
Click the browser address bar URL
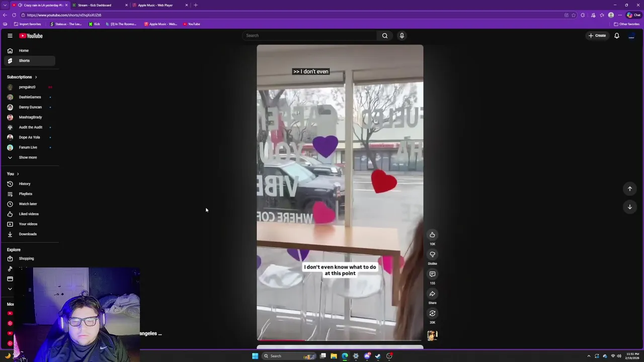click(64, 15)
